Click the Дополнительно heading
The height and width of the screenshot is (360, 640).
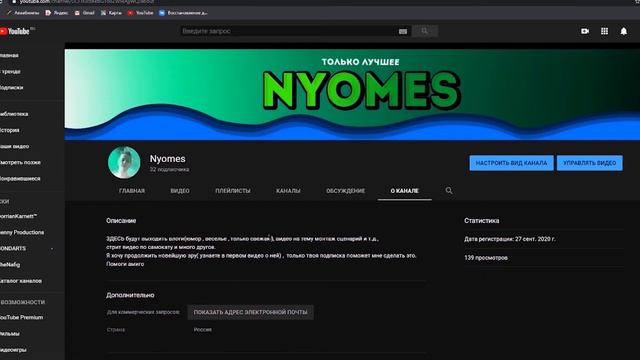click(x=130, y=295)
